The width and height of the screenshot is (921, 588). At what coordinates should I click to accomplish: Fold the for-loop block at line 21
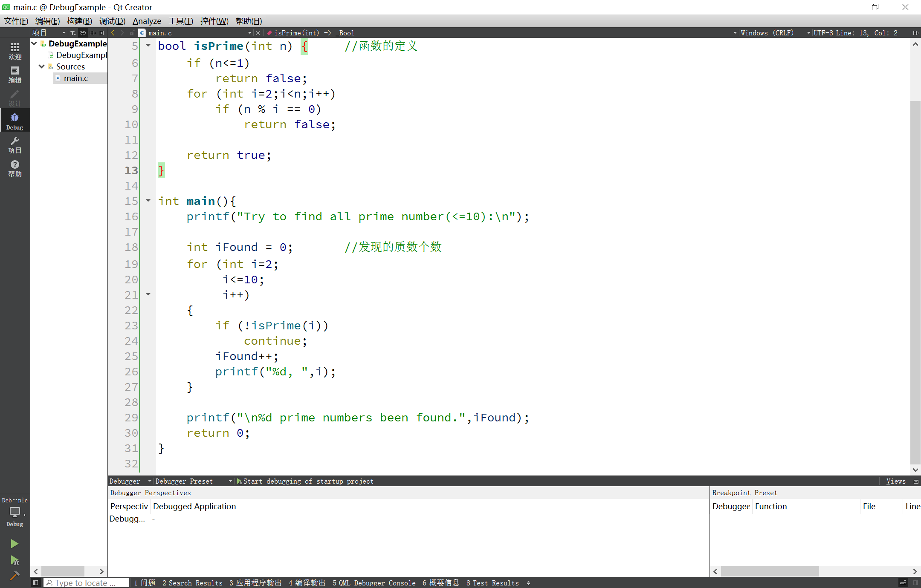pos(148,294)
